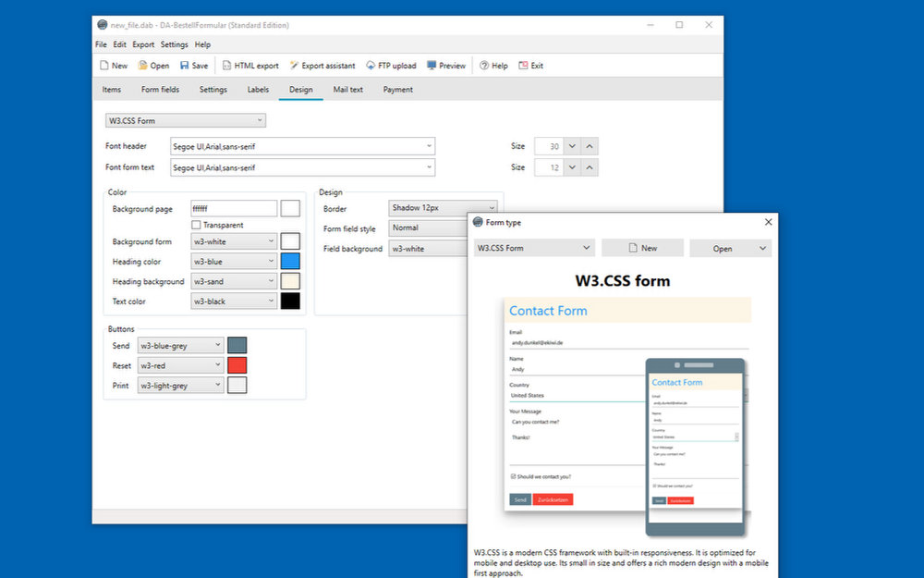
Task: Open the File menu
Action: [101, 44]
